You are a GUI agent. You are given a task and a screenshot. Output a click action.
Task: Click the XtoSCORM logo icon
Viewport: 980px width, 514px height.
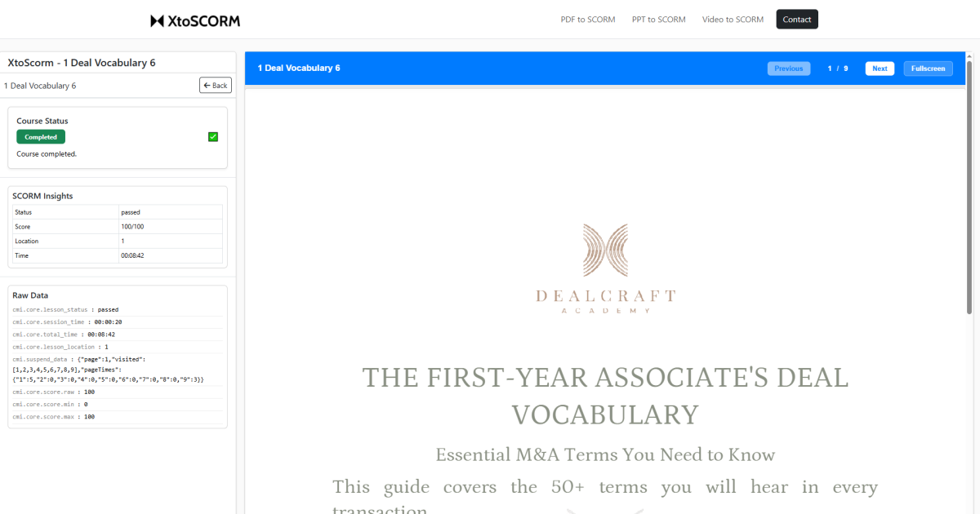pyautogui.click(x=158, y=20)
